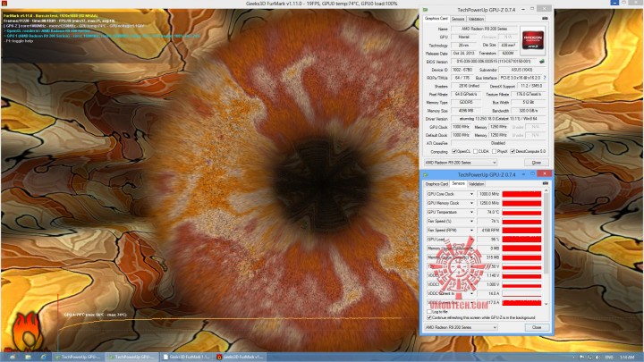
Task: Click the camera screenshot icon in upper GPU-Z window
Action: pos(545,19)
